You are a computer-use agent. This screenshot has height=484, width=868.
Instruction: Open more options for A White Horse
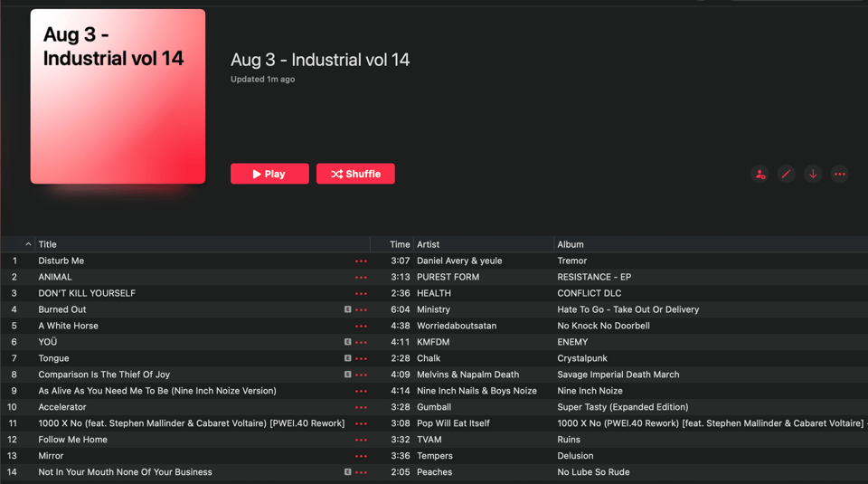(x=361, y=326)
